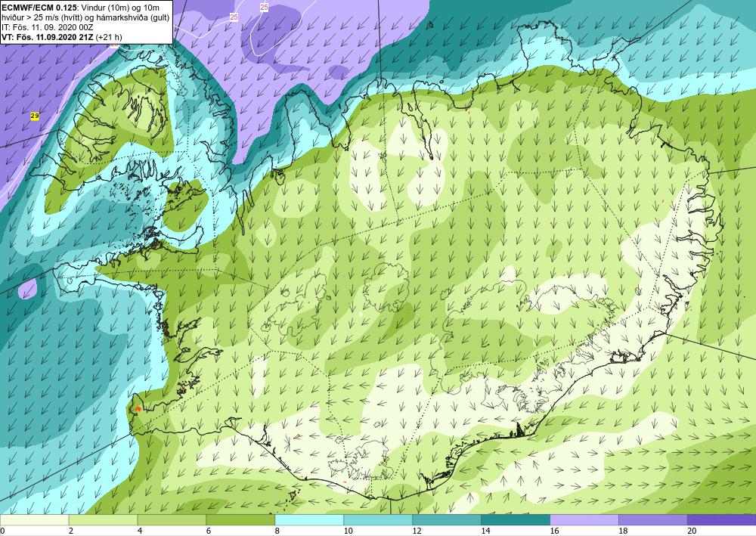Click the legend scale number 0
756x536 pixels.
click(x=2, y=531)
